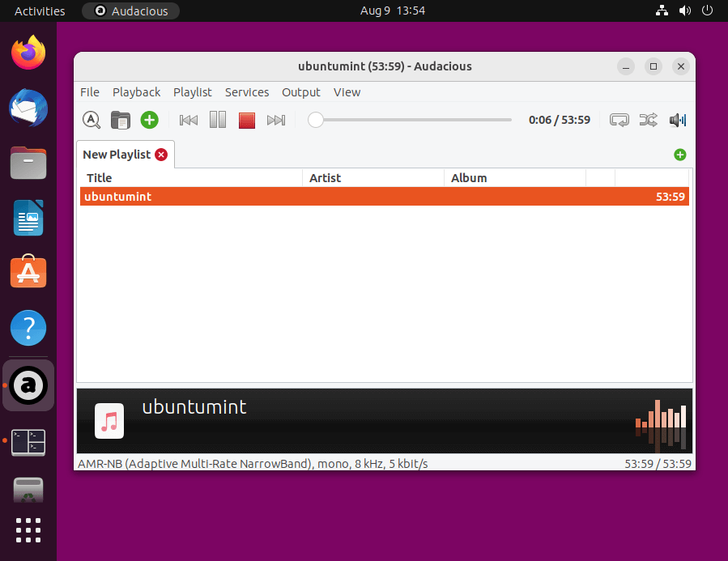Toggle repeat mode
This screenshot has width=728, height=561.
pyautogui.click(x=619, y=120)
